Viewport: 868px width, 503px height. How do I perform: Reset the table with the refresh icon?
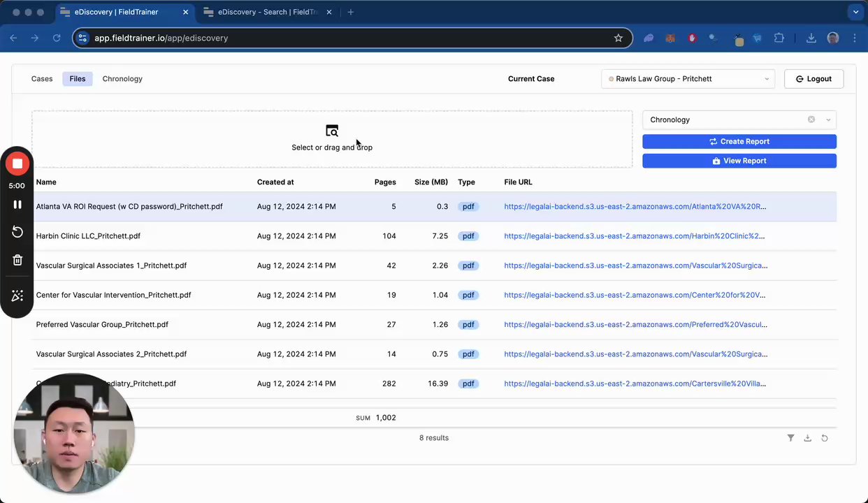(825, 438)
